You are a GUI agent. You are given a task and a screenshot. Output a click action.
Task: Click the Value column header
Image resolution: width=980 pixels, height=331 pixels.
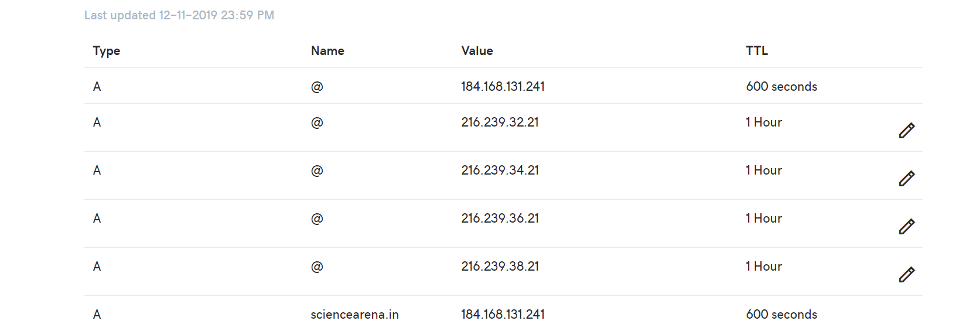[x=477, y=51]
